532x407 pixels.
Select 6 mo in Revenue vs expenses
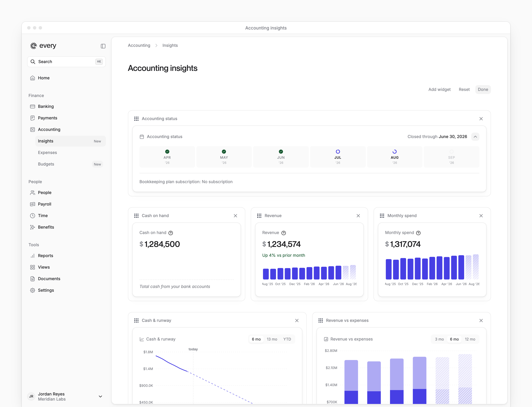(454, 339)
